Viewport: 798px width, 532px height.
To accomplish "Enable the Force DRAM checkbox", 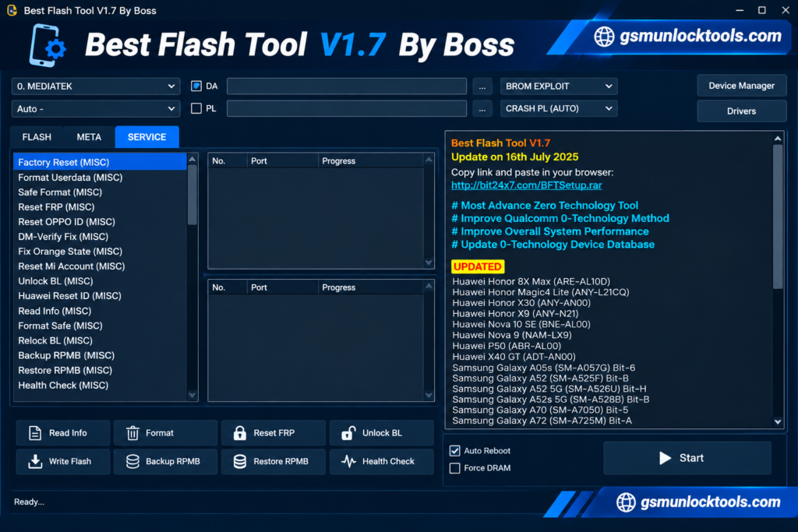I will (454, 468).
